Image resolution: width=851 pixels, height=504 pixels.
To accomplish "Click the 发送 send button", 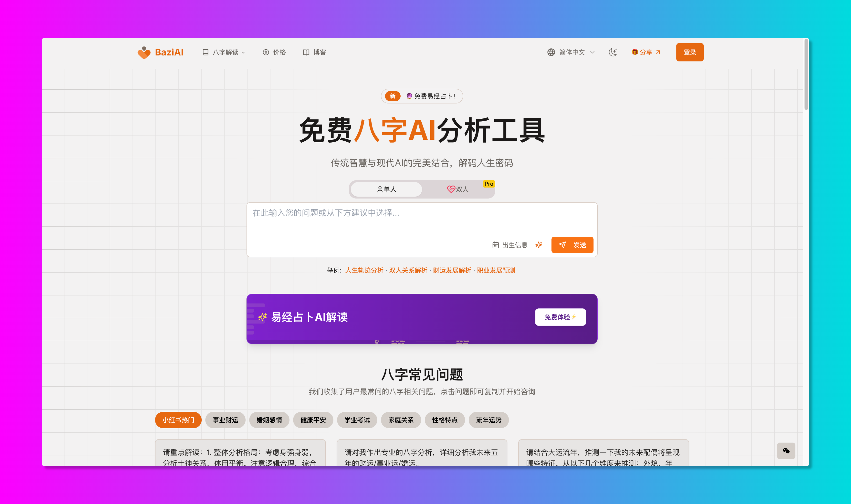I will [572, 245].
